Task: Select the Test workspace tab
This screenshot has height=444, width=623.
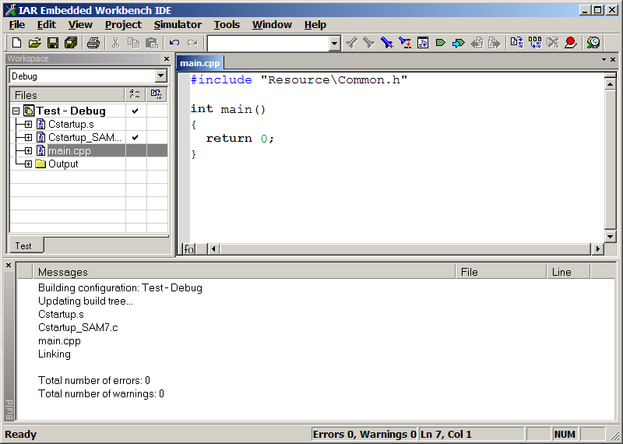Action: click(x=23, y=246)
